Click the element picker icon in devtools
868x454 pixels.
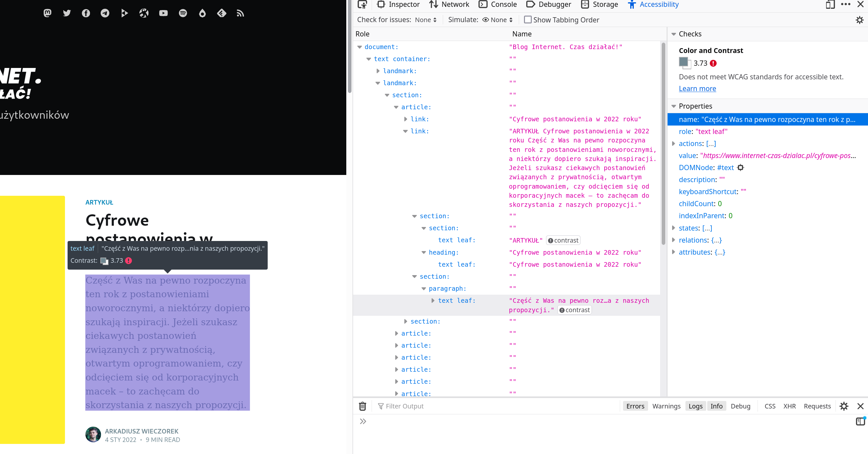(362, 4)
